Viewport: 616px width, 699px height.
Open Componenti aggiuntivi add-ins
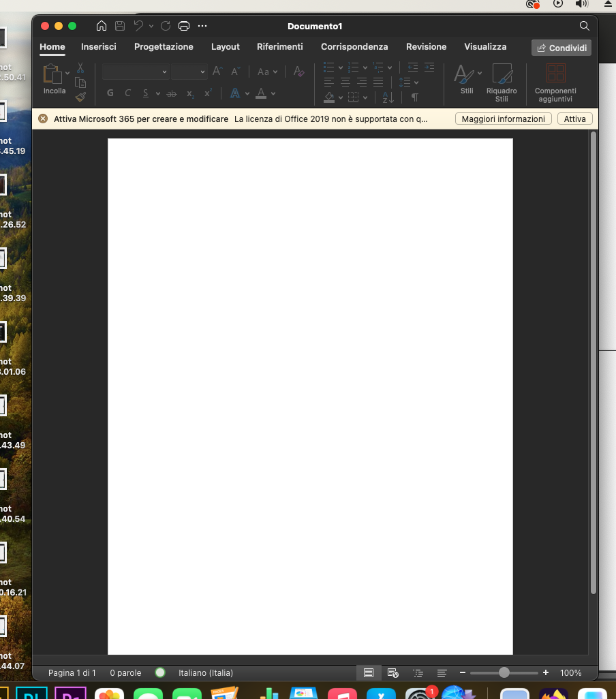(555, 83)
